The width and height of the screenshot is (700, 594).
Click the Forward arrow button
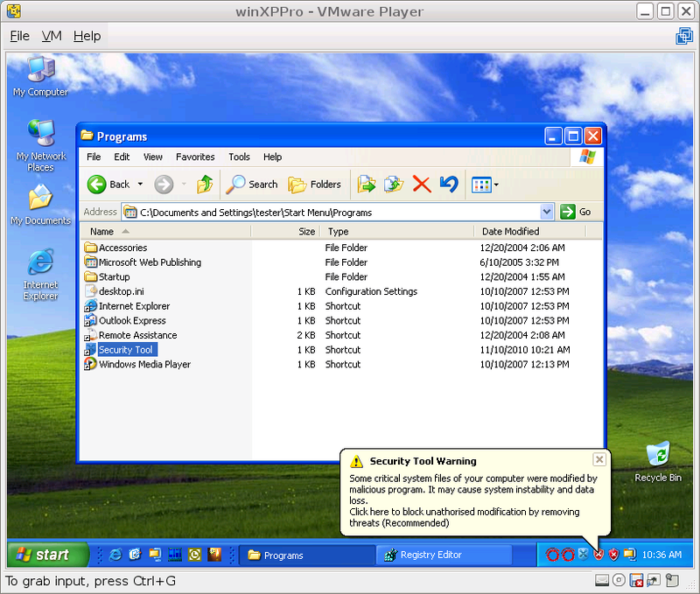click(164, 185)
